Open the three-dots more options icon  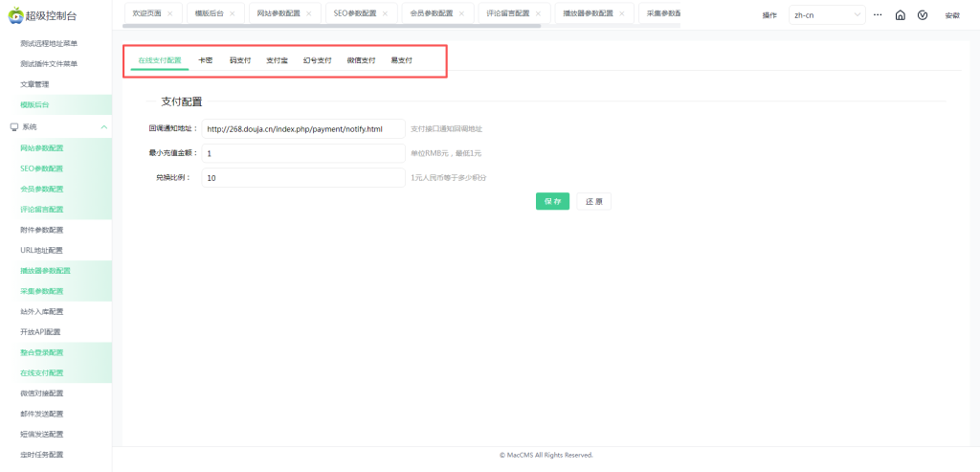pos(878,14)
